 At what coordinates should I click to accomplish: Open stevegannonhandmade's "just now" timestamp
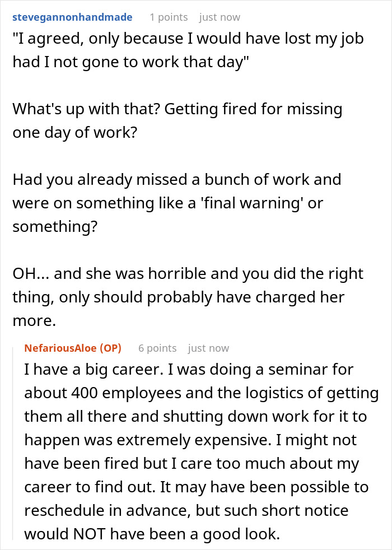click(220, 17)
